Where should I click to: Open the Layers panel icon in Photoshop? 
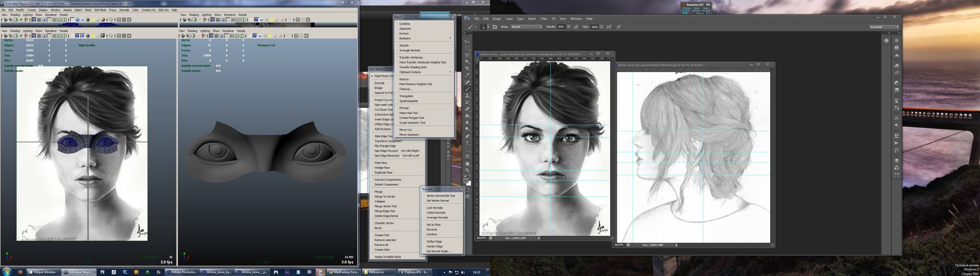[897, 161]
